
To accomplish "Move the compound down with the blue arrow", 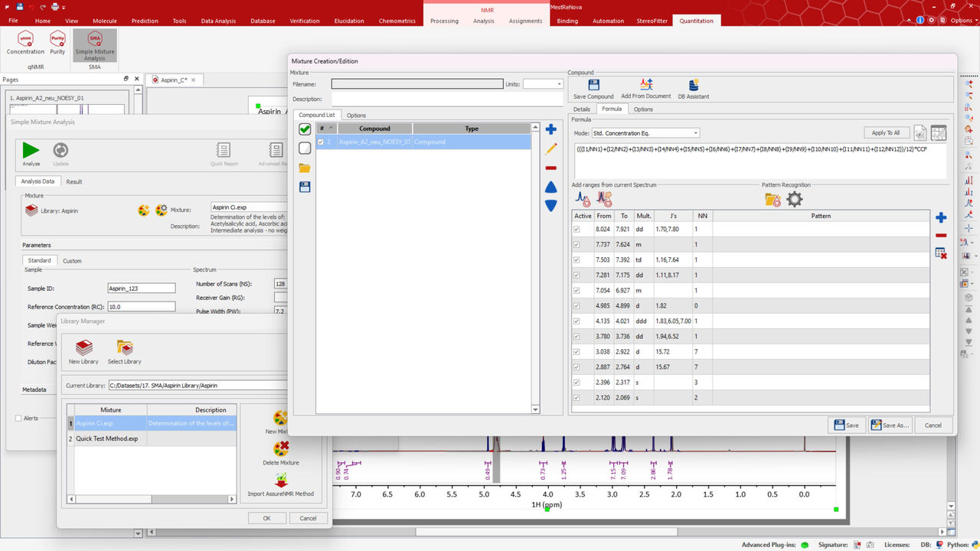I will pyautogui.click(x=550, y=206).
